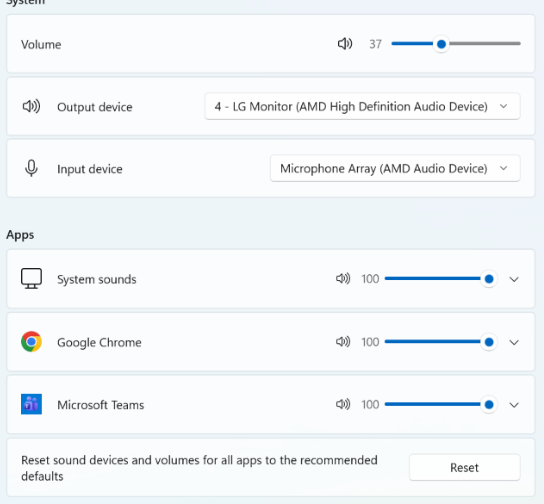Click the Google Chrome app icon
The width and height of the screenshot is (544, 504).
point(31,342)
